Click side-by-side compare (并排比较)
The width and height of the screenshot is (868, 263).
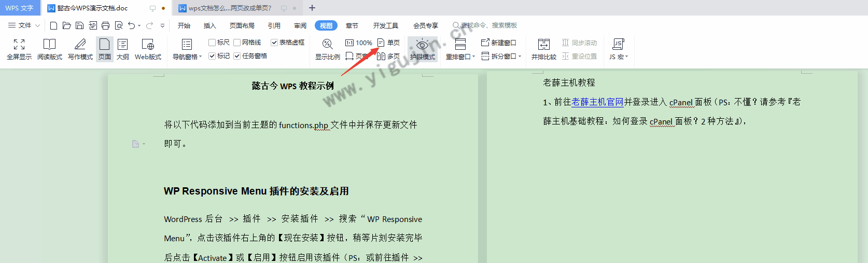tap(544, 49)
